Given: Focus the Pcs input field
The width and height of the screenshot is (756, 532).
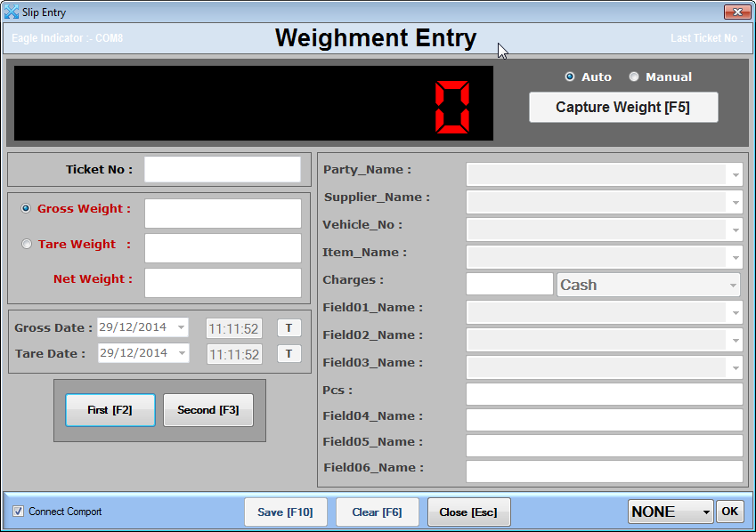Looking at the screenshot, I should coord(604,394).
